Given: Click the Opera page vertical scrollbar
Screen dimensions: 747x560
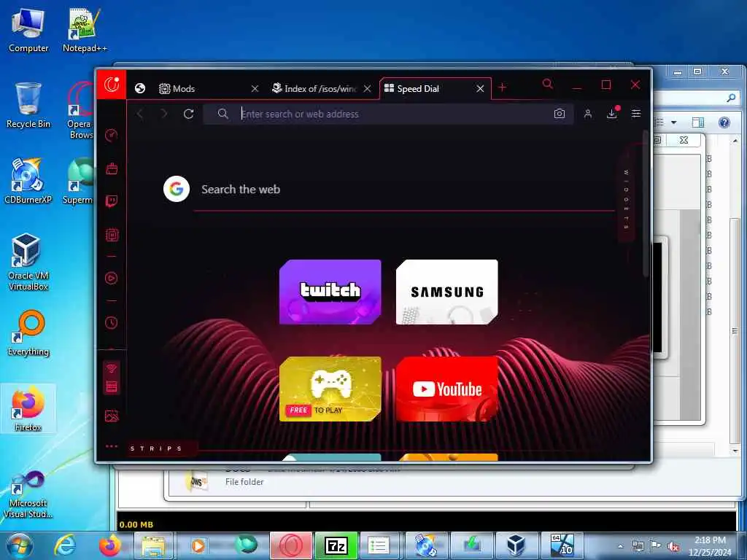Looking at the screenshot, I should (646, 205).
